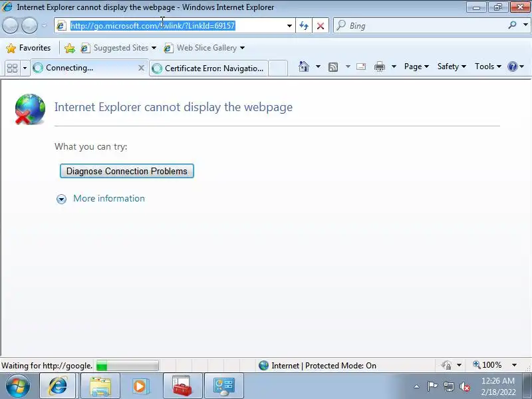Open the Page menu

[416, 66]
